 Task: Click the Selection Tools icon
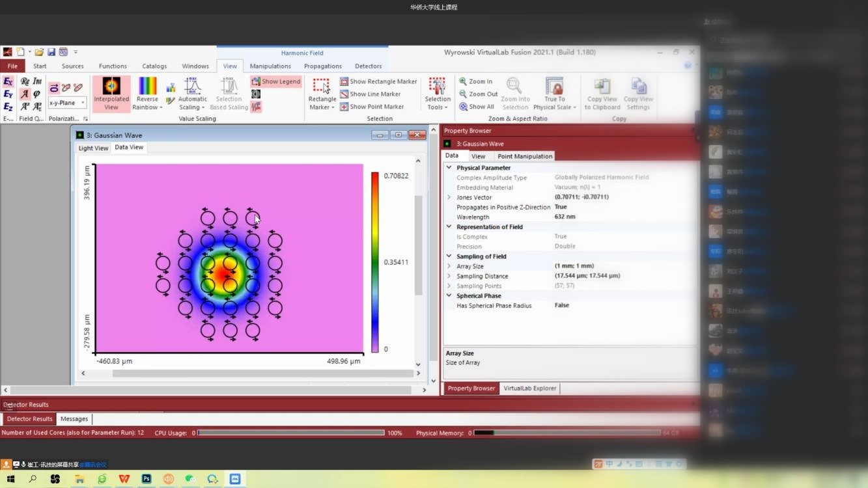pos(437,87)
